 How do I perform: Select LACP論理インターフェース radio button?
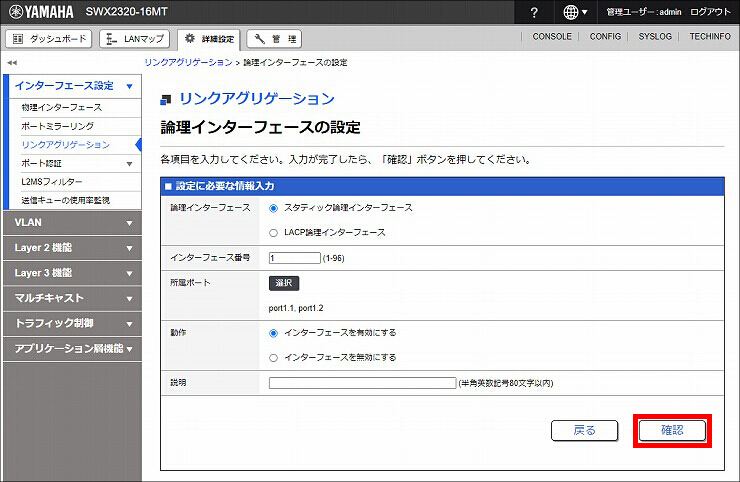tap(273, 233)
